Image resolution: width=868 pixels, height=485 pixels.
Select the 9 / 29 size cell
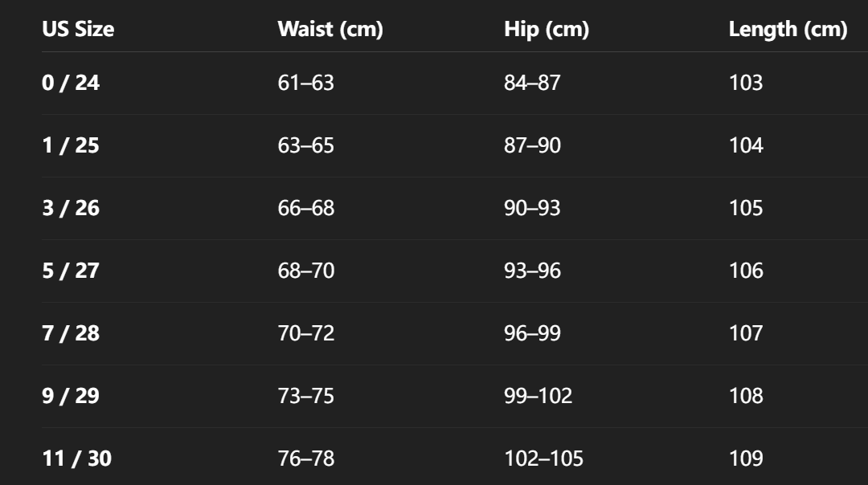[71, 396]
